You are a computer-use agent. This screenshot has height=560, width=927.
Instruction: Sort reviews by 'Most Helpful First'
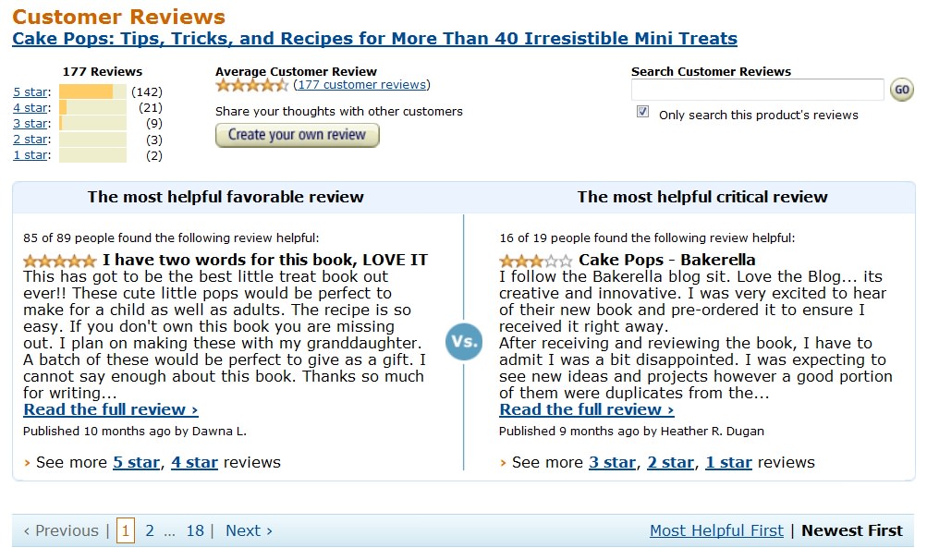pyautogui.click(x=715, y=530)
